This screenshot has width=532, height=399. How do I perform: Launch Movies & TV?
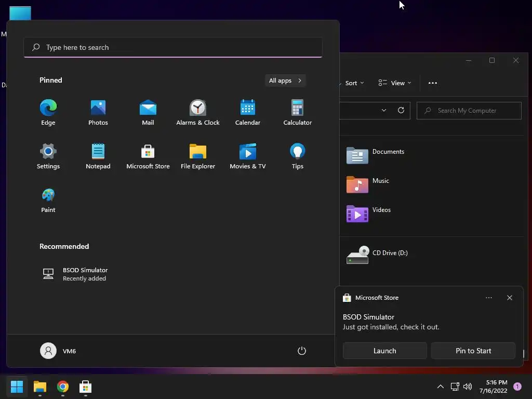click(248, 156)
